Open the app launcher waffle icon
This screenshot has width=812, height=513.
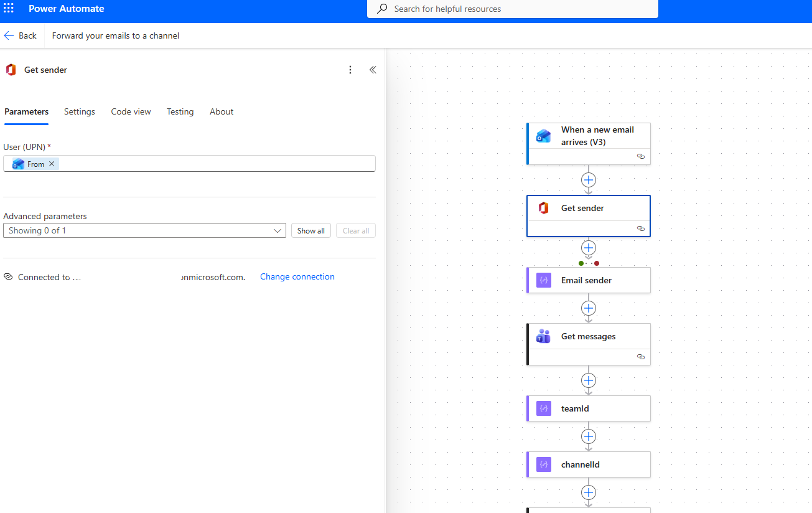pos(9,9)
